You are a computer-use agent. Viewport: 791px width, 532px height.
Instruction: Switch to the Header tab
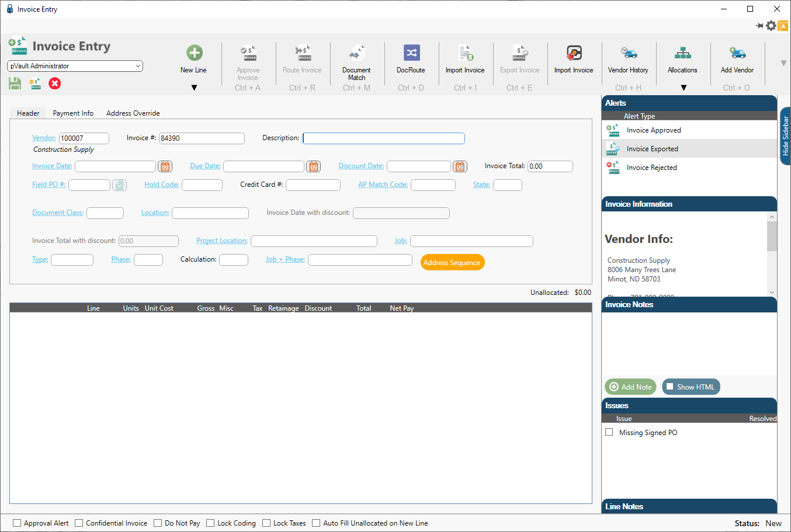[x=28, y=113]
